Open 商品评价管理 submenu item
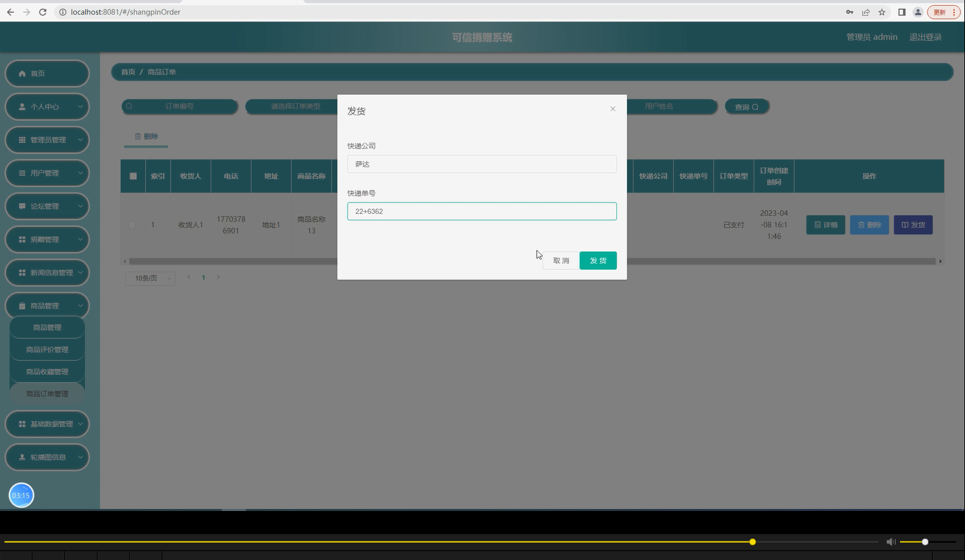This screenshot has height=560, width=965. pos(47,349)
